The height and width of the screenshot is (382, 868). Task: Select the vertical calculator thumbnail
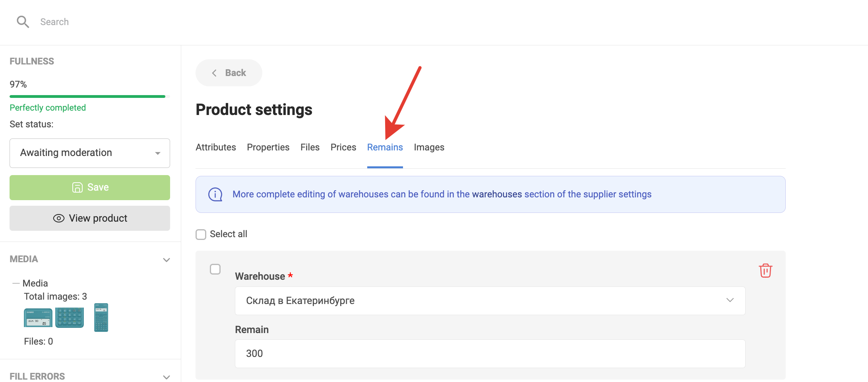(101, 318)
